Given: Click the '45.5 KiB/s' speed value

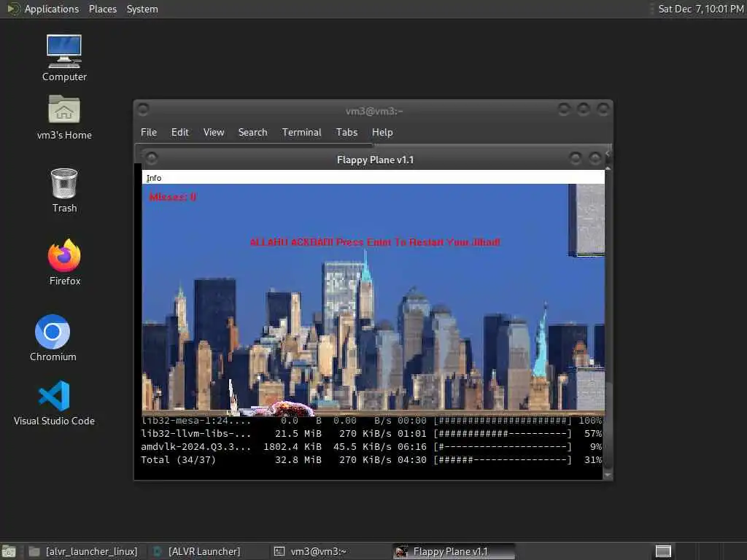Looking at the screenshot, I should coord(363,447).
